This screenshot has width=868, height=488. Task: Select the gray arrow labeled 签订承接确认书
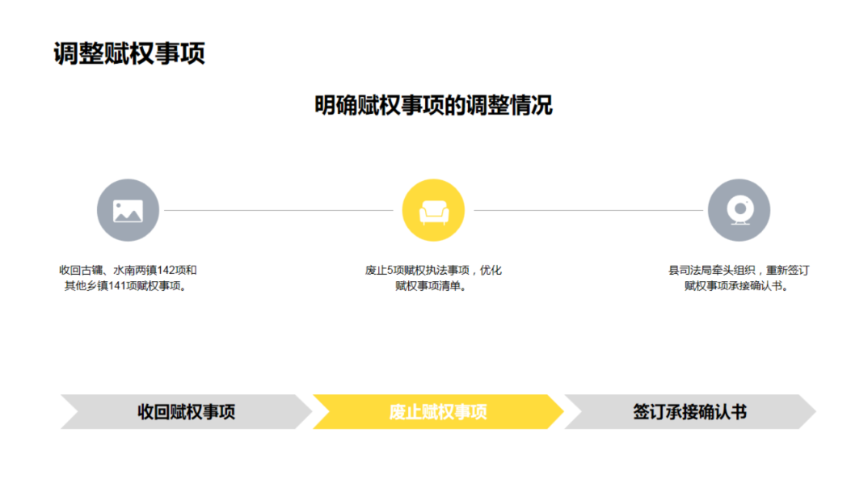coord(690,411)
